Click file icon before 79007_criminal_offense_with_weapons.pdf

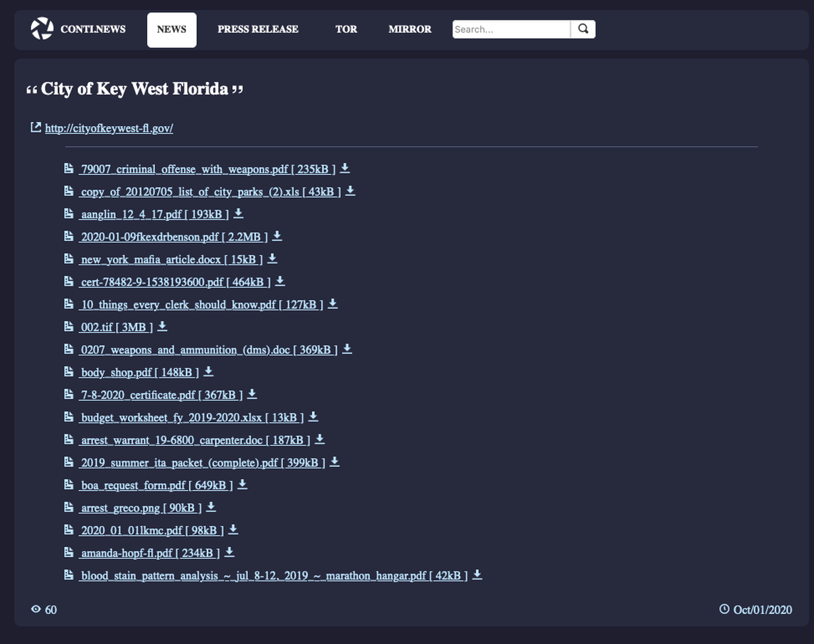click(69, 168)
